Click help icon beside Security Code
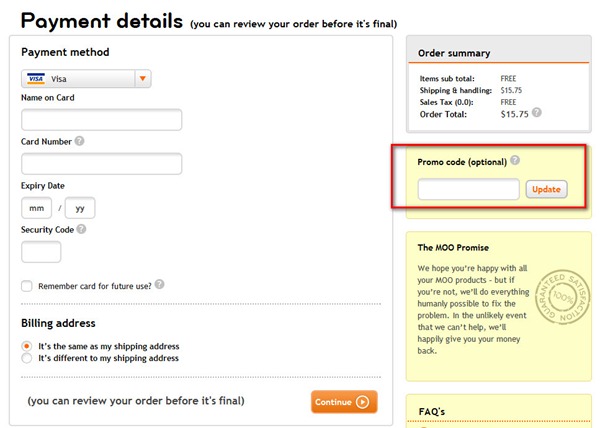The height and width of the screenshot is (428, 600). pos(81,229)
